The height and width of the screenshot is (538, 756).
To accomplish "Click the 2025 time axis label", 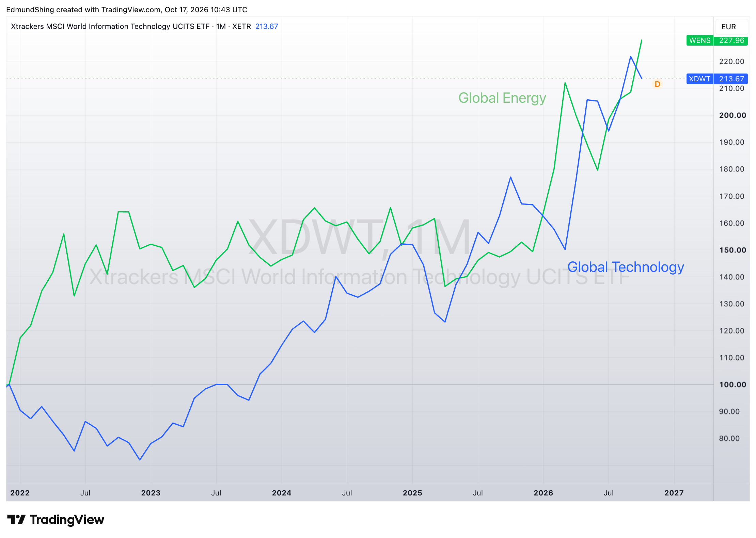I will 412,493.
